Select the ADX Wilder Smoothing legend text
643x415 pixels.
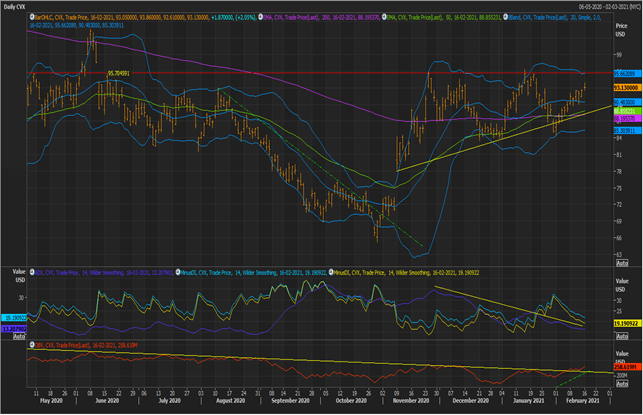click(105, 273)
